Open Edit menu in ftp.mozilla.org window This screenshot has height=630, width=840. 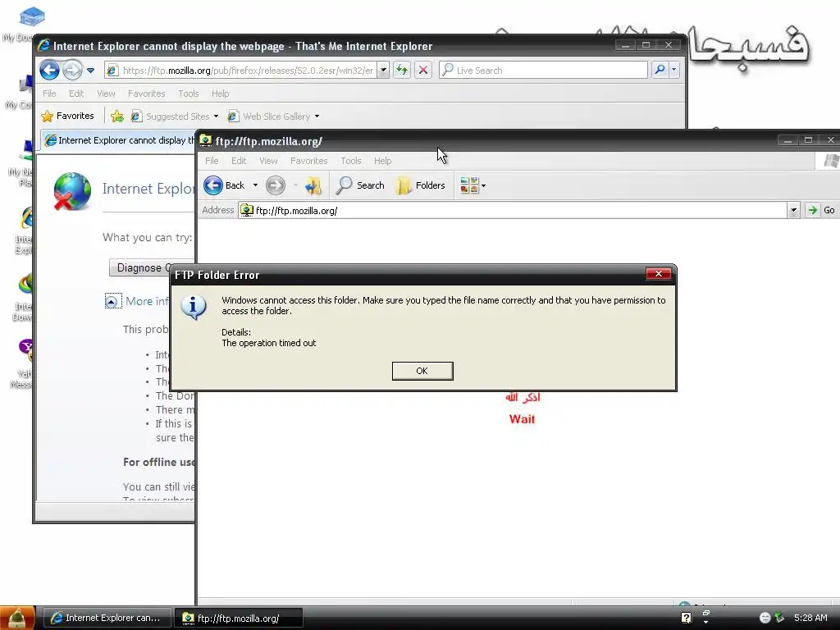click(239, 161)
